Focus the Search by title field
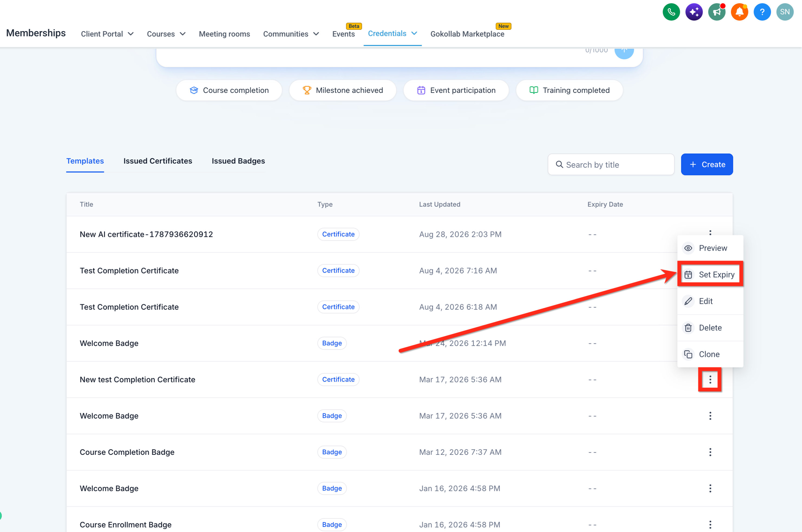The height and width of the screenshot is (532, 802). click(611, 165)
